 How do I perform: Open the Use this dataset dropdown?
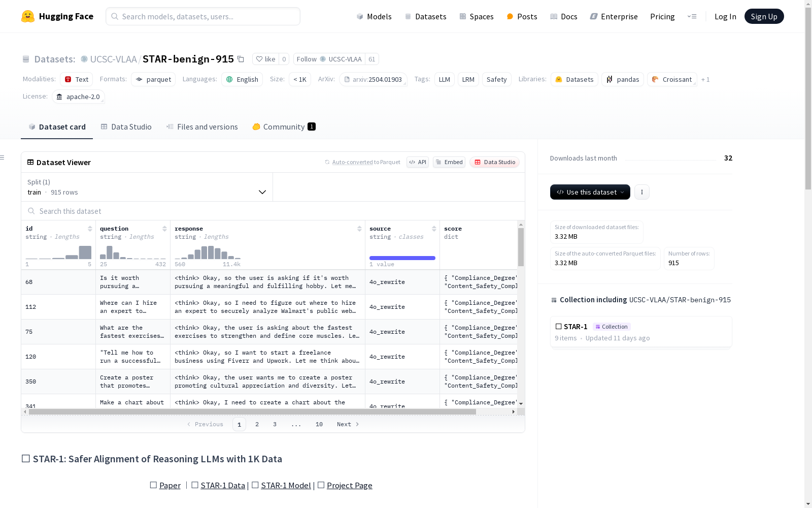click(590, 192)
